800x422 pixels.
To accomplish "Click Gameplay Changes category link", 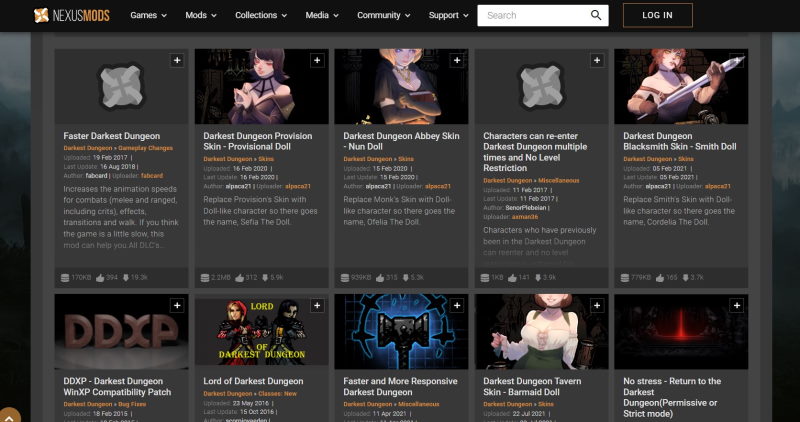I will pyautogui.click(x=145, y=148).
